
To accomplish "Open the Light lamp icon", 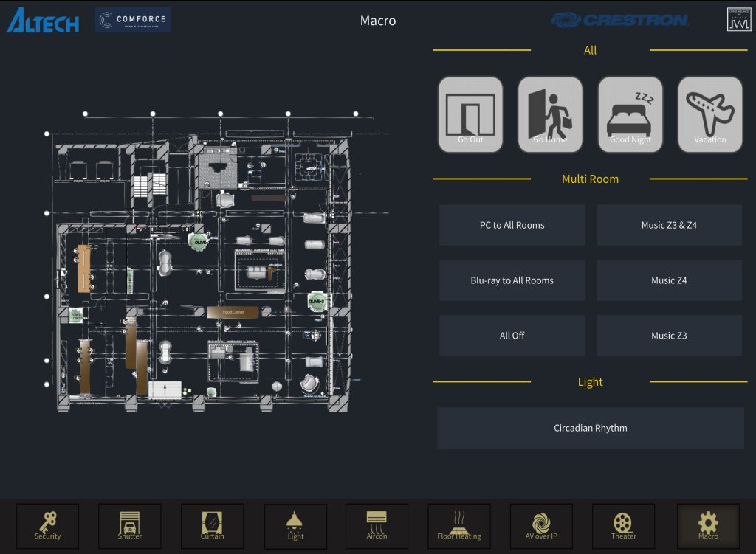I will 295,525.
